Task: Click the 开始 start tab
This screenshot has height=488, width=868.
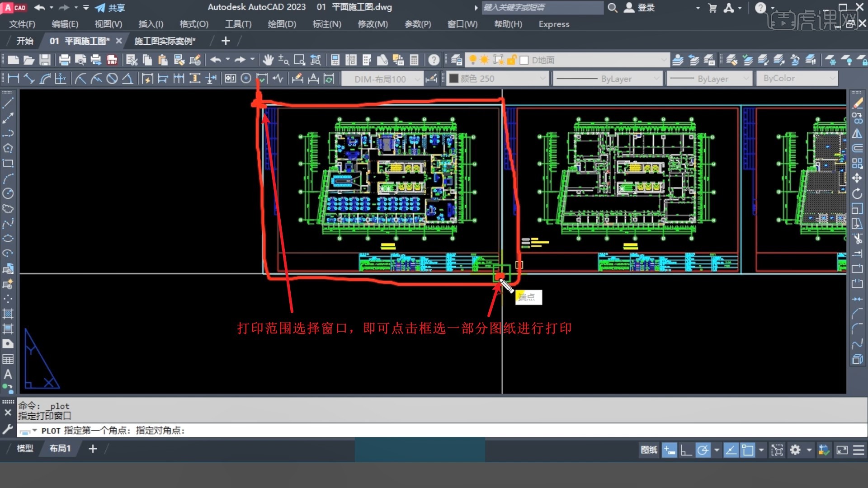Action: pyautogui.click(x=25, y=41)
